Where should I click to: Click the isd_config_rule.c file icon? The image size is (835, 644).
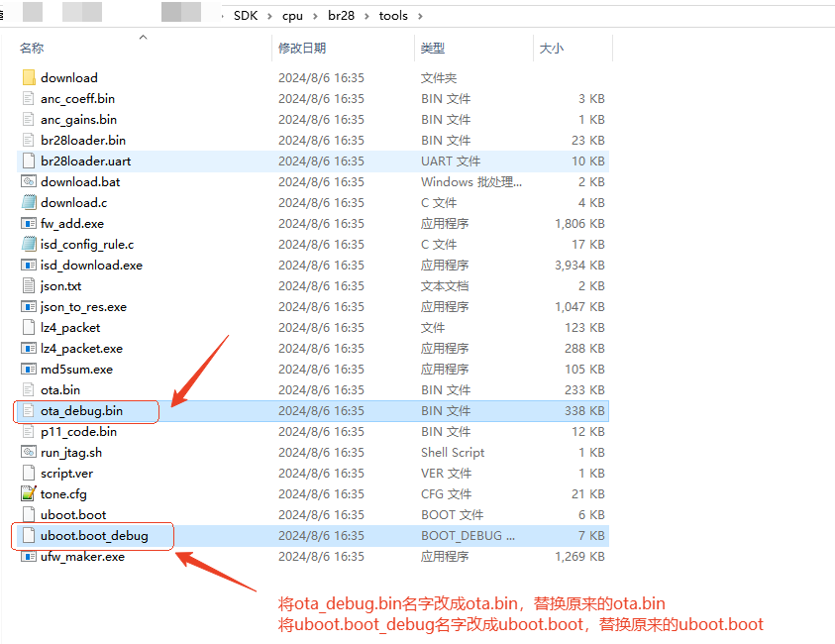click(29, 244)
